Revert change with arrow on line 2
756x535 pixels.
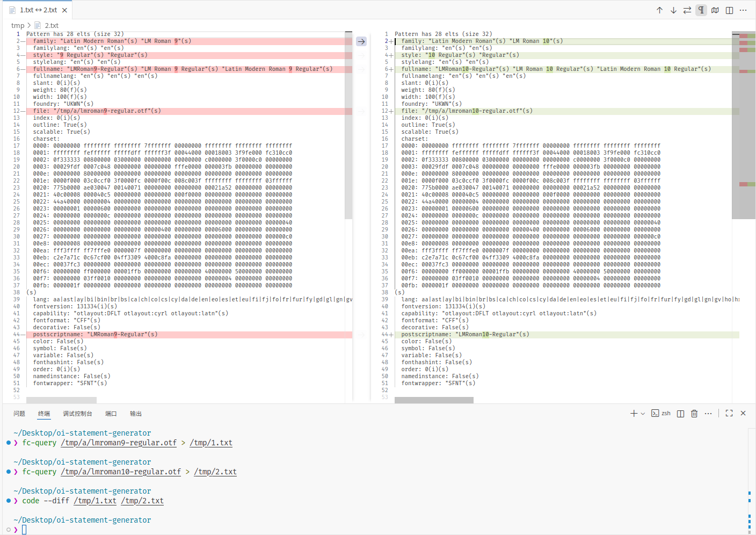click(x=361, y=41)
